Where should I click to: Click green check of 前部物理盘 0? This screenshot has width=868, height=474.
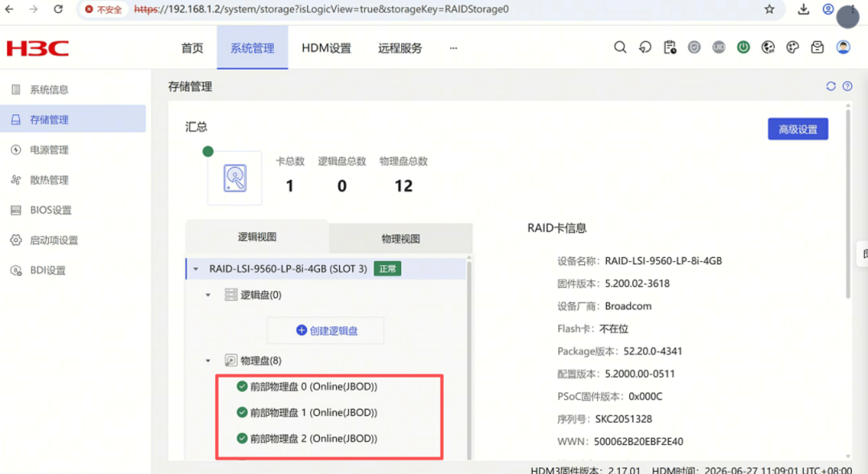coord(242,386)
